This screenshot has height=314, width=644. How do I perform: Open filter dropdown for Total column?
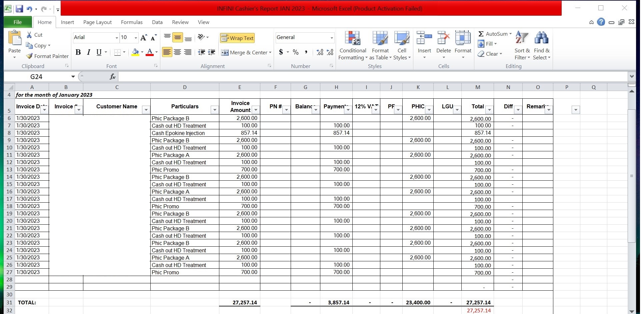489,110
